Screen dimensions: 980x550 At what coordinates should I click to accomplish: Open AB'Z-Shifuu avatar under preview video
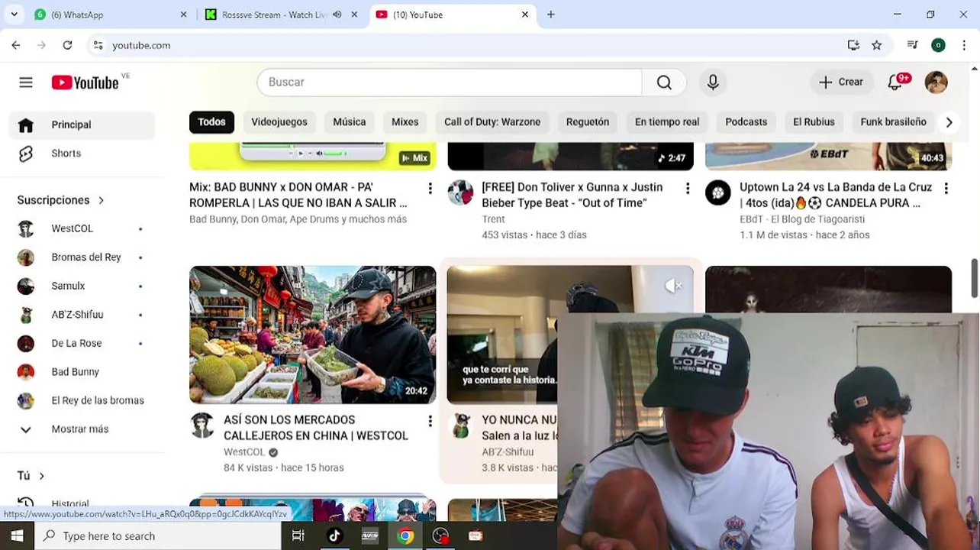coord(460,425)
